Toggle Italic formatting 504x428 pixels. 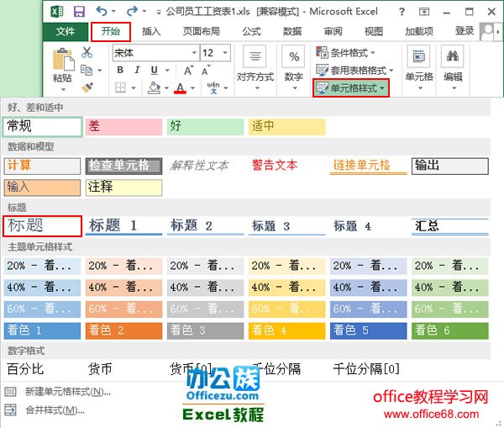pyautogui.click(x=137, y=70)
